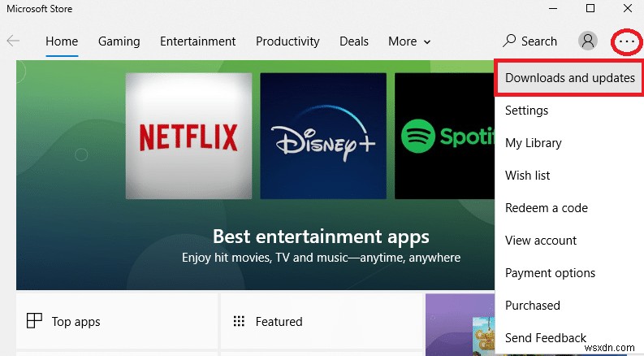Maximize the Microsoft Store window
Viewport: 644px width, 356px height.
(x=590, y=8)
